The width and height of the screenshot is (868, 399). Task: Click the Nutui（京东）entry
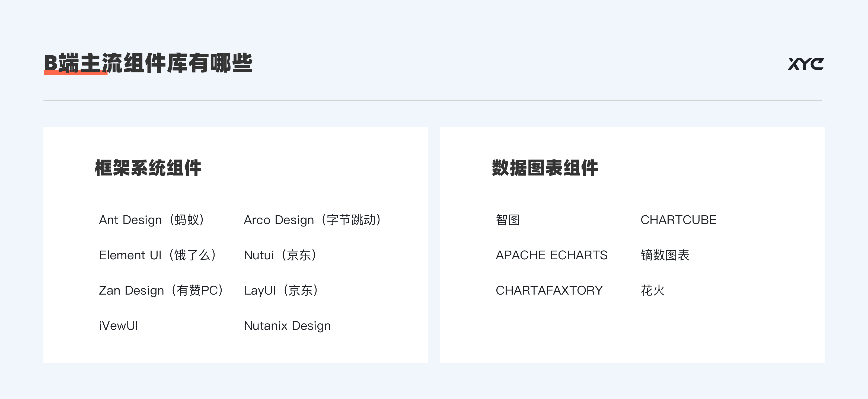pyautogui.click(x=281, y=255)
